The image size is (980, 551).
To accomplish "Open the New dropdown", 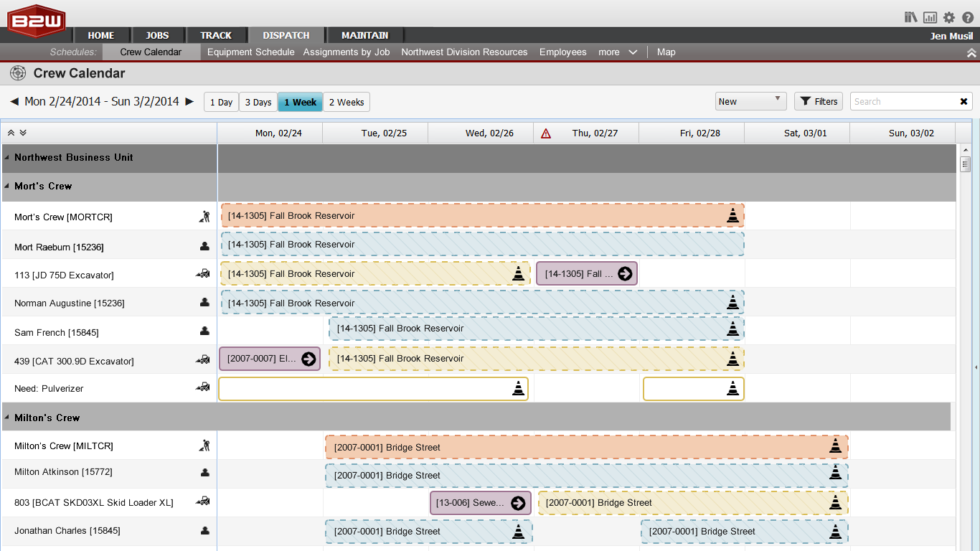I will point(750,101).
